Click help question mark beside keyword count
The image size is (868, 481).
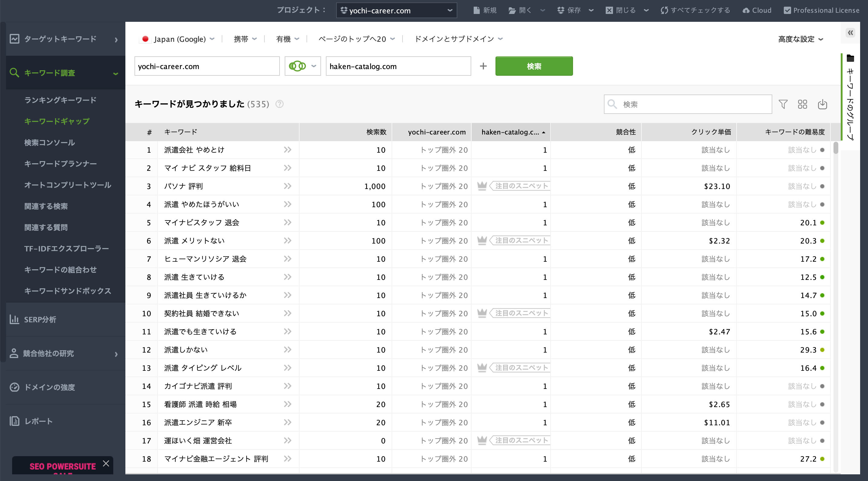(x=279, y=104)
